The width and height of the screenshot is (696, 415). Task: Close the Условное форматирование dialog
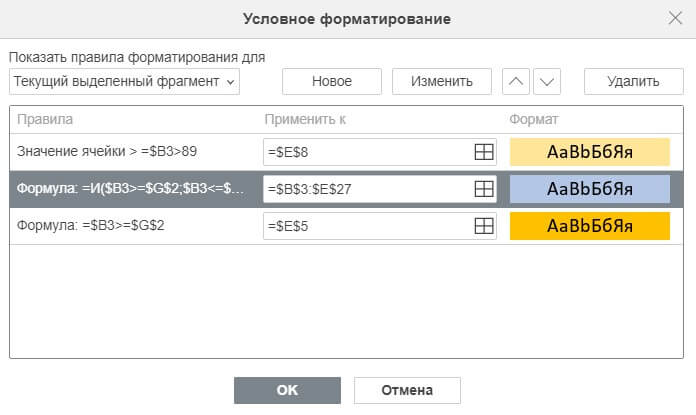(x=675, y=18)
